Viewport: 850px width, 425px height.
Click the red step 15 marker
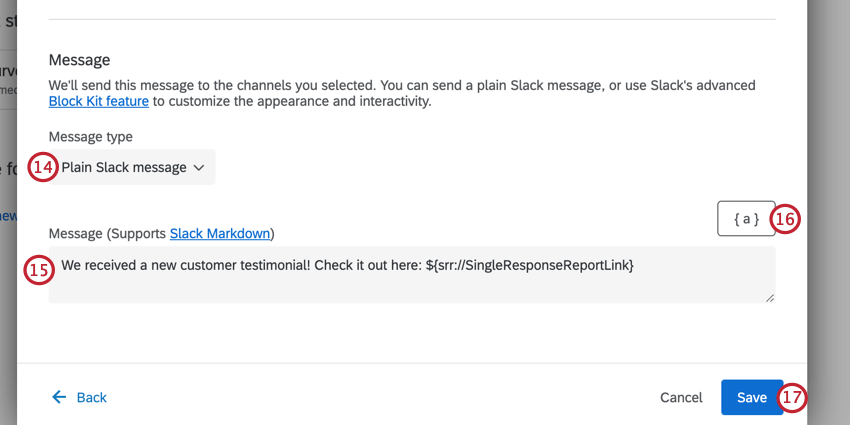(x=38, y=270)
